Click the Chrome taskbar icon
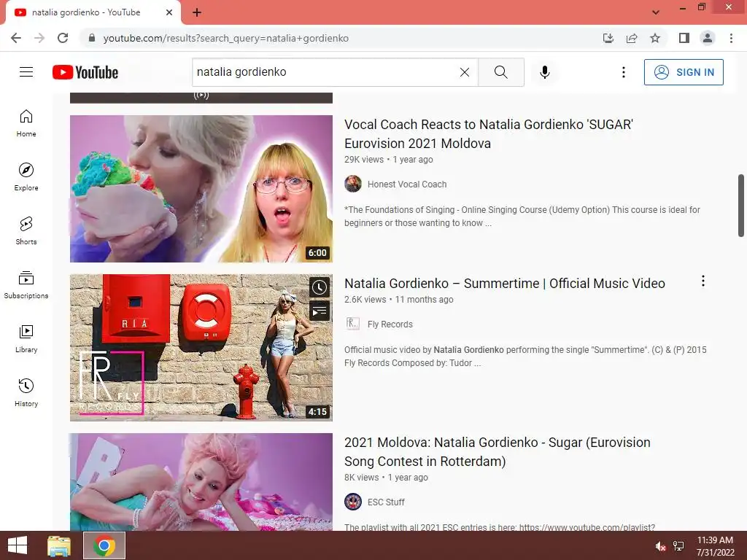The height and width of the screenshot is (560, 747). click(104, 545)
